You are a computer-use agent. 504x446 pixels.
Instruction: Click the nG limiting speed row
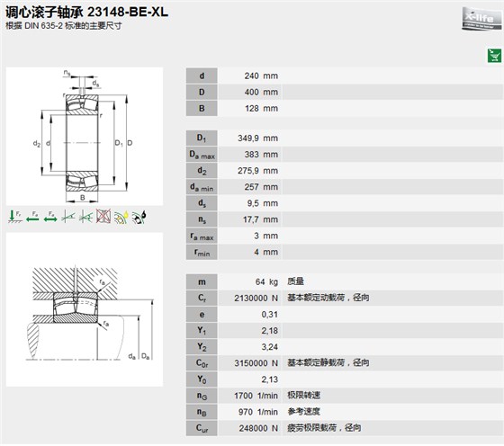[344, 396]
